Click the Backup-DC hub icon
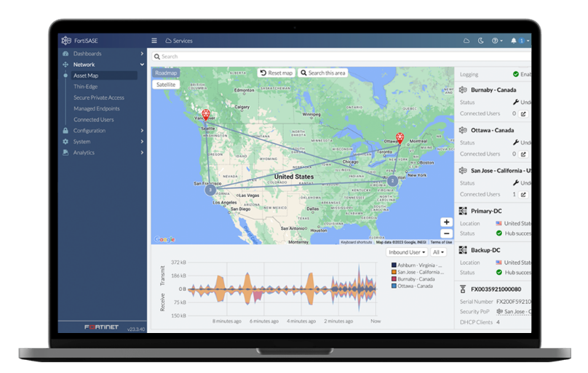Image resolution: width=588 pixels, height=373 pixels. [x=463, y=250]
